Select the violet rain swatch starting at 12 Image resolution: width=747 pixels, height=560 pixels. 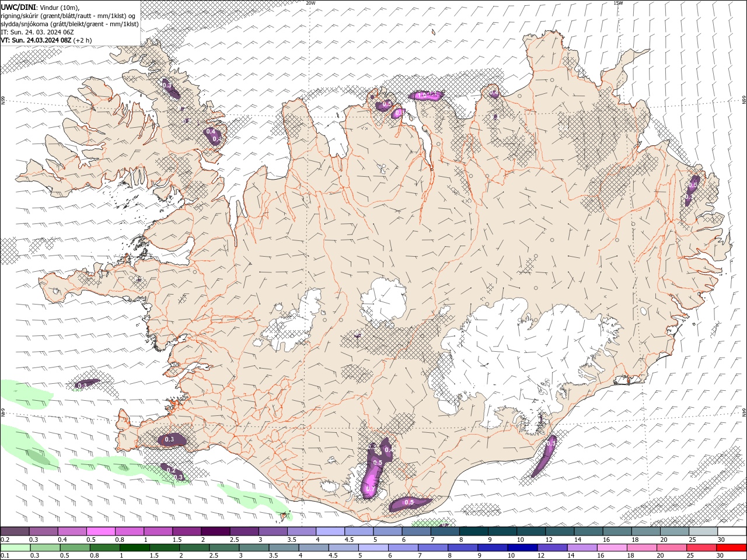(x=551, y=548)
